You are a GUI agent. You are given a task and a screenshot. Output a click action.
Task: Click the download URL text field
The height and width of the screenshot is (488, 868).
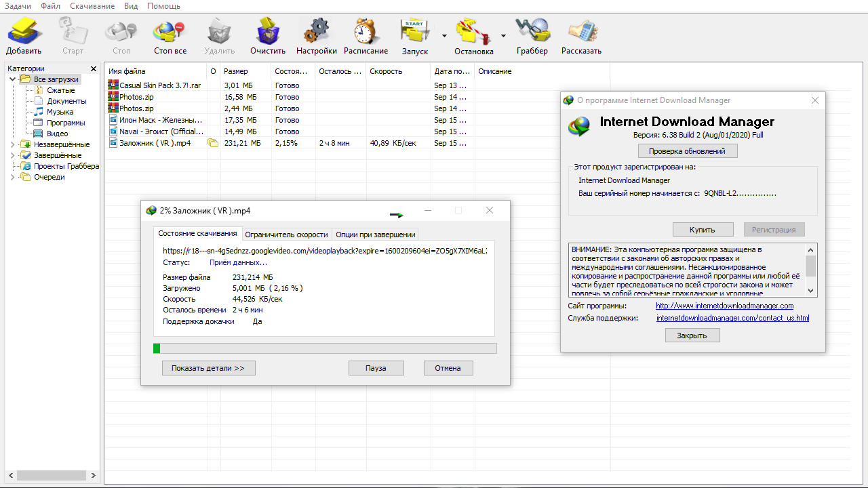click(325, 251)
